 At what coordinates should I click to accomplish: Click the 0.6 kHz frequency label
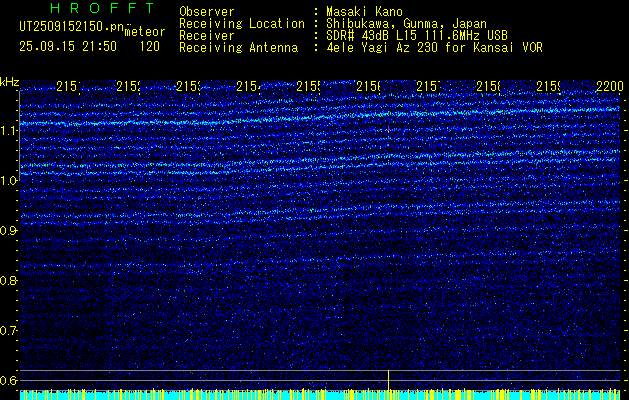click(9, 380)
